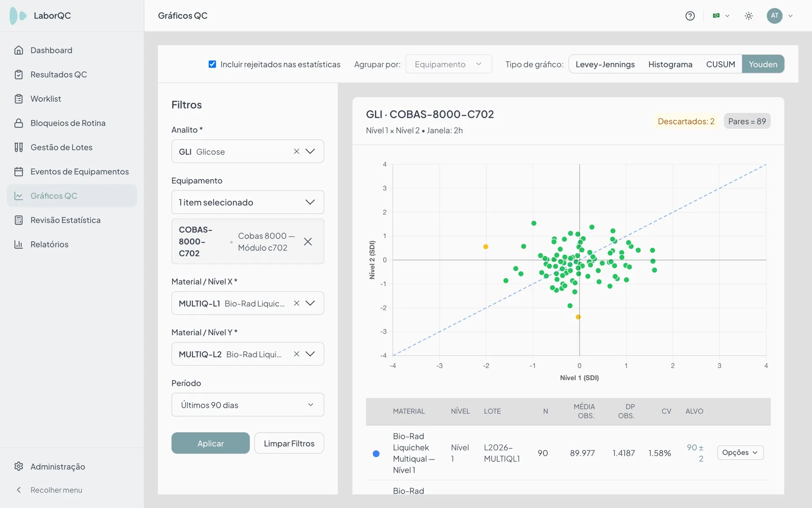Image resolution: width=812 pixels, height=508 pixels.
Task: Open the help question mark icon
Action: [x=690, y=16]
